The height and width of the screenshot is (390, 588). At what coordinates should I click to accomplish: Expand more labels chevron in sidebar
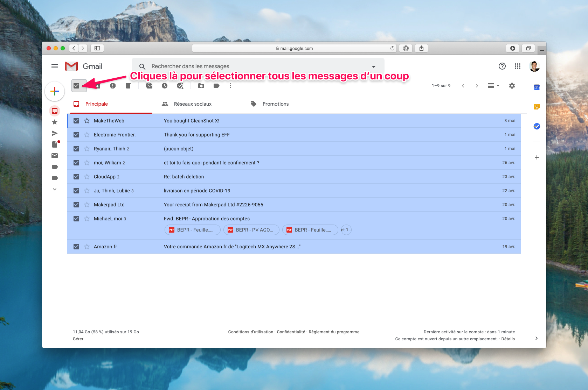(x=55, y=189)
